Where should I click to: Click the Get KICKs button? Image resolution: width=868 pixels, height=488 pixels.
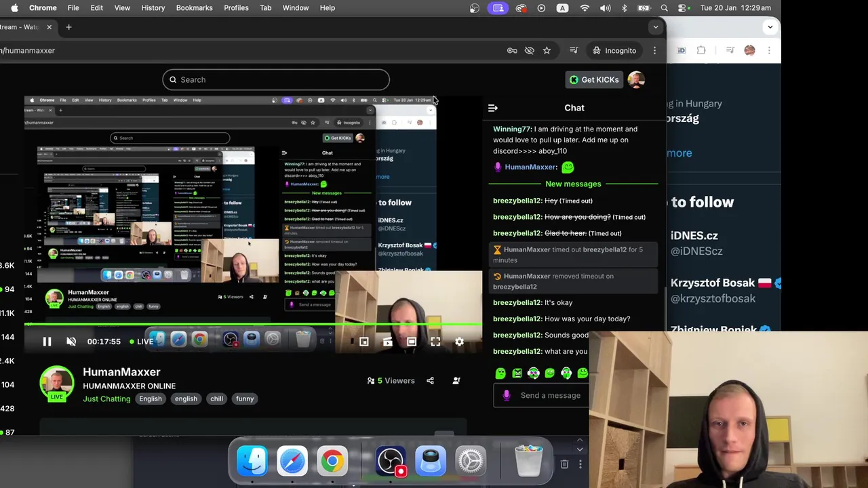[594, 79]
